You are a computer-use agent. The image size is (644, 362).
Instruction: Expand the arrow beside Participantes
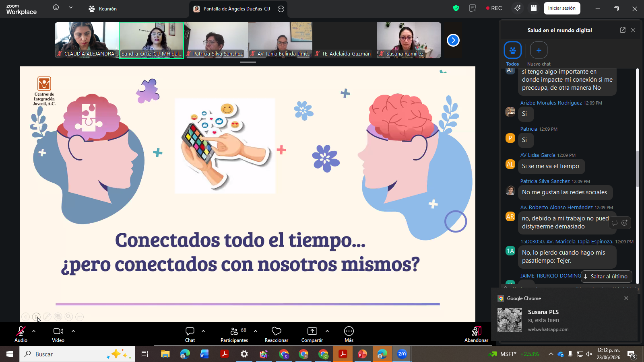coord(256,331)
